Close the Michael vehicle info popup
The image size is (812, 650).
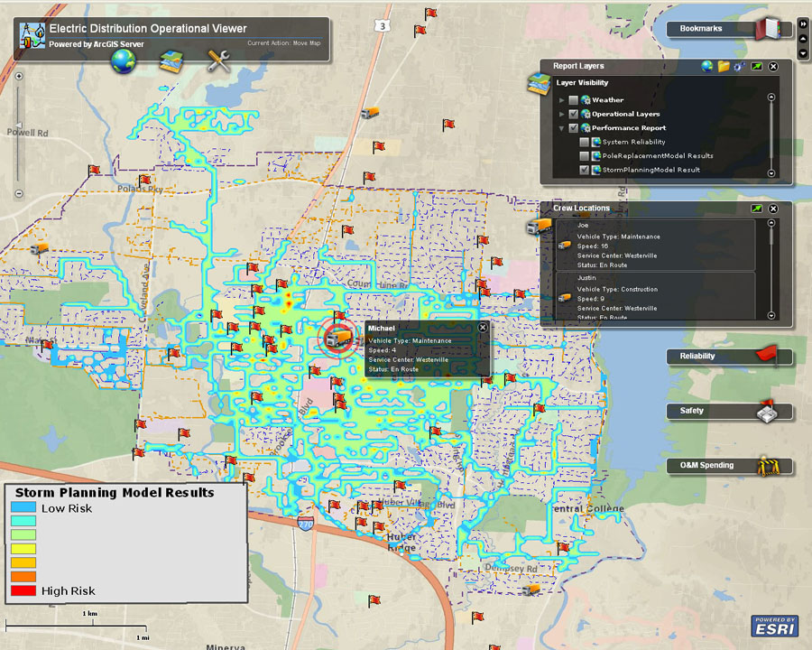click(483, 327)
